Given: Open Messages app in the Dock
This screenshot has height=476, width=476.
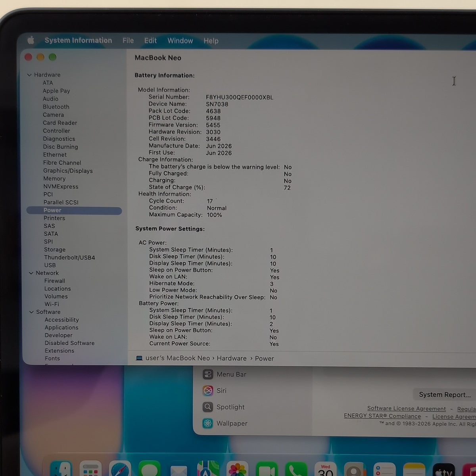Looking at the screenshot, I should tap(150, 469).
